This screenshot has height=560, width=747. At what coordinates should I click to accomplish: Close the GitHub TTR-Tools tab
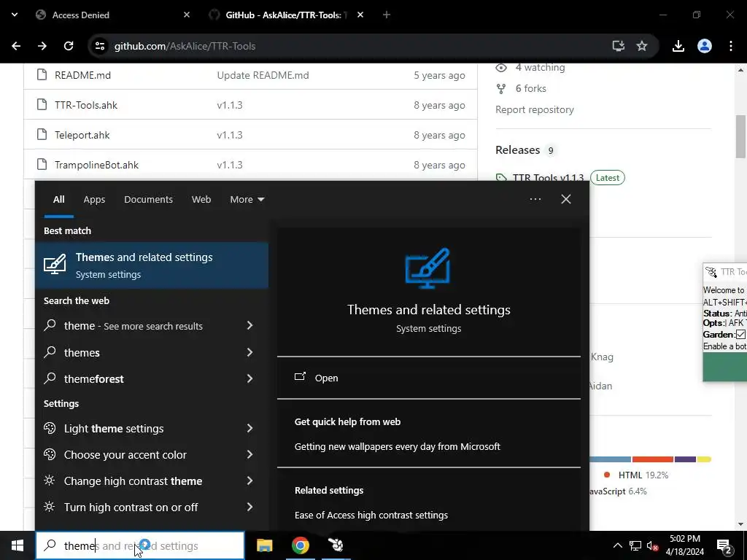tap(360, 15)
